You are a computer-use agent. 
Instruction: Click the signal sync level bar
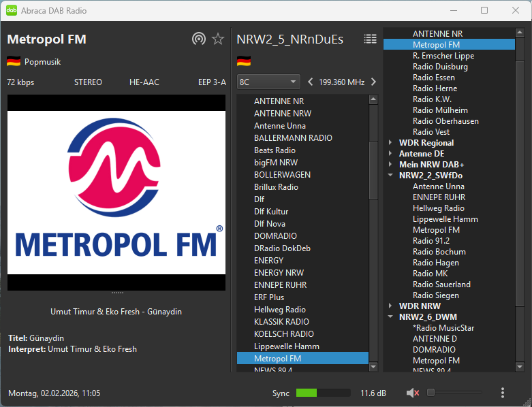tap(323, 393)
